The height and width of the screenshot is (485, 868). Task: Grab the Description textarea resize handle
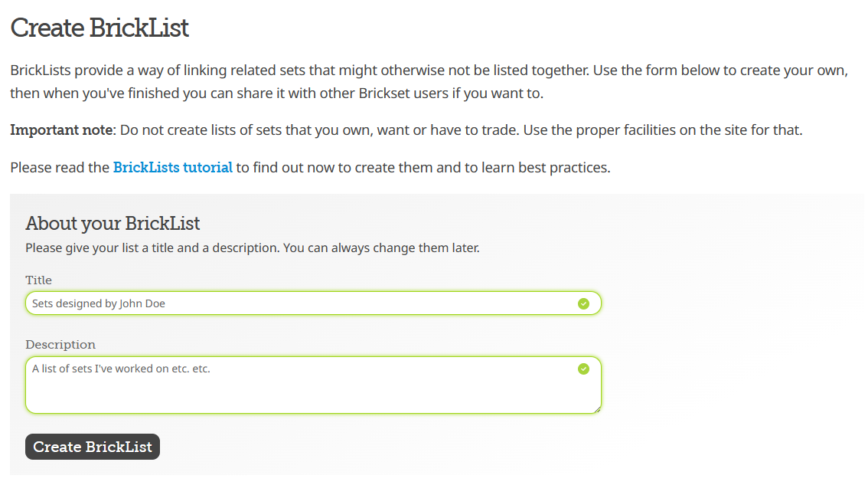click(597, 410)
